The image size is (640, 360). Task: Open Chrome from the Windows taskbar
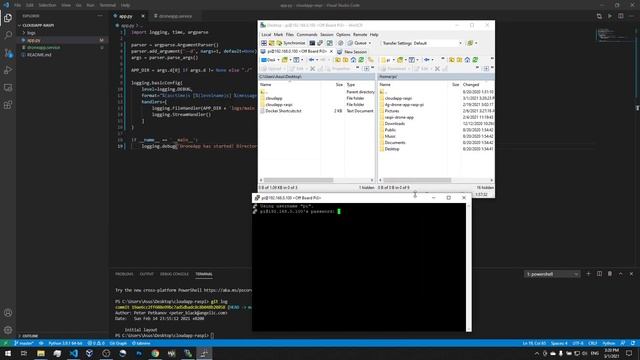(155, 353)
